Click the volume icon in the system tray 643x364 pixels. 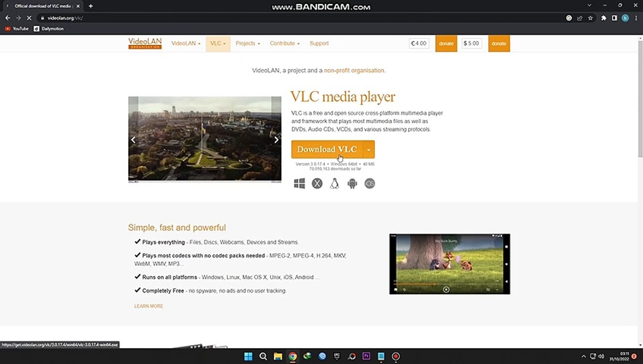coord(601,356)
